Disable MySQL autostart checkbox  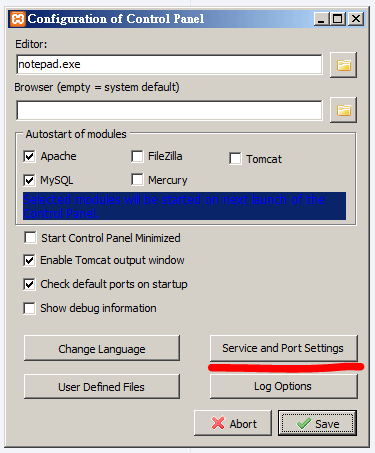coord(29,180)
